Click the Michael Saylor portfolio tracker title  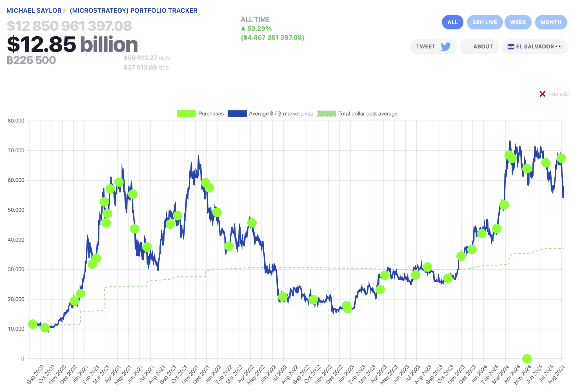click(x=102, y=10)
